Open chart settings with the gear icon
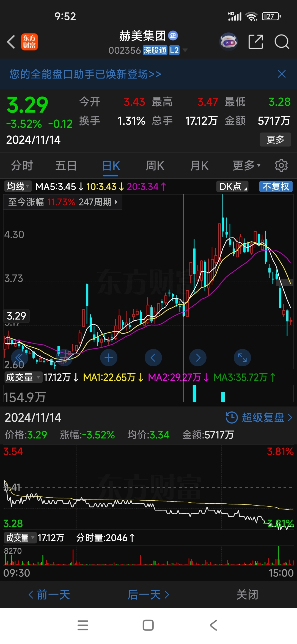Viewport: 297px width, 644px height. coord(281,165)
